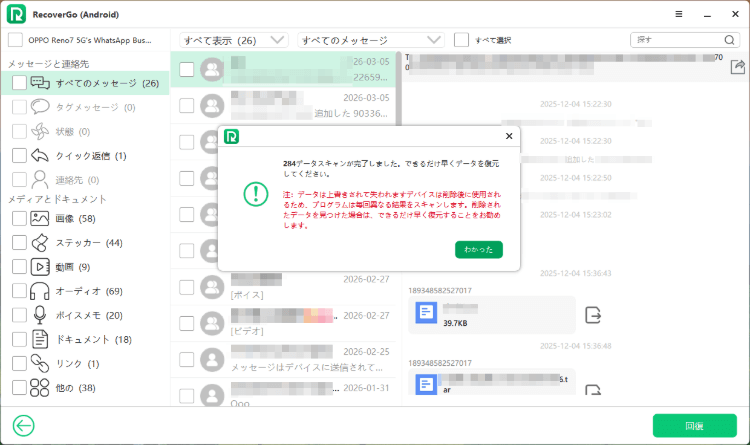The image size is (750, 445).
Task: Click the リンク chain icon
Action: point(40,363)
